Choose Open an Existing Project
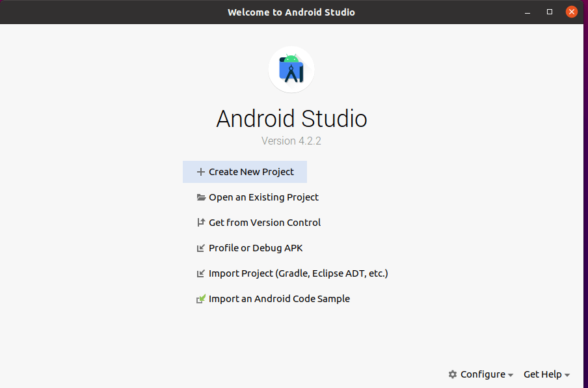The image size is (588, 388). click(258, 197)
